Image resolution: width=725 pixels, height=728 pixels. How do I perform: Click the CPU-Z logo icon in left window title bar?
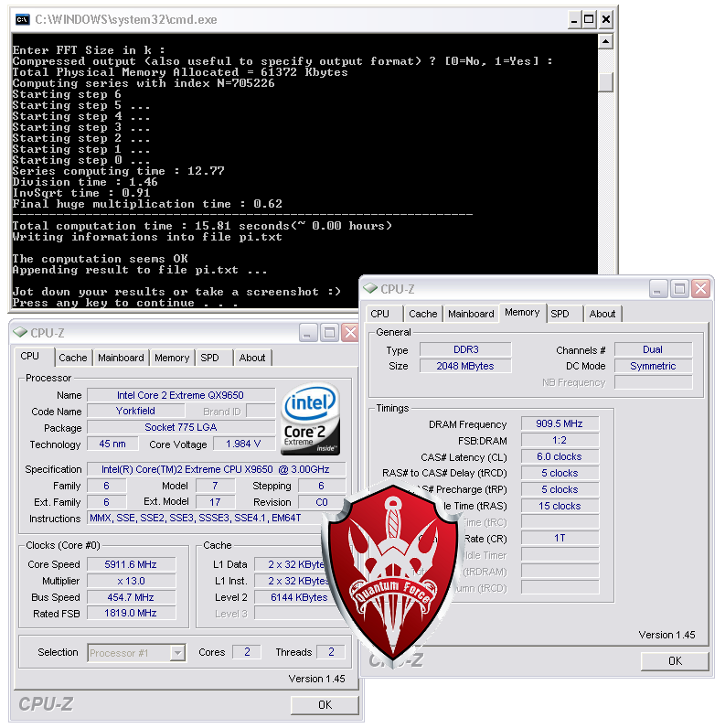(x=20, y=332)
